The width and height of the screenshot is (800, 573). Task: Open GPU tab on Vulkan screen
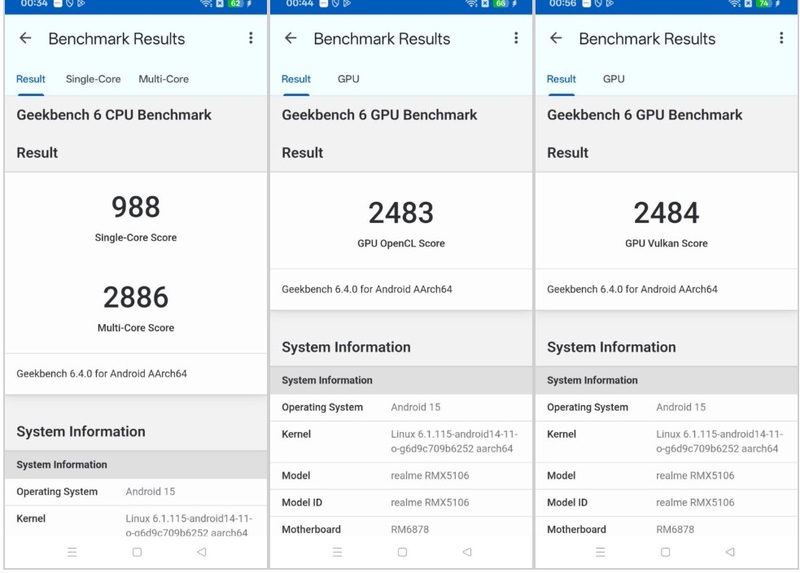[x=614, y=79]
